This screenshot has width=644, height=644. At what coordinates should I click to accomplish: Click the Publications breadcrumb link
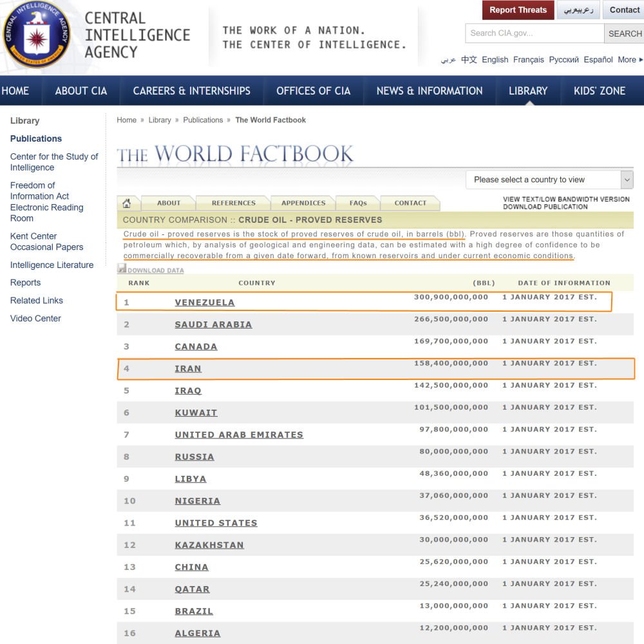(x=203, y=120)
